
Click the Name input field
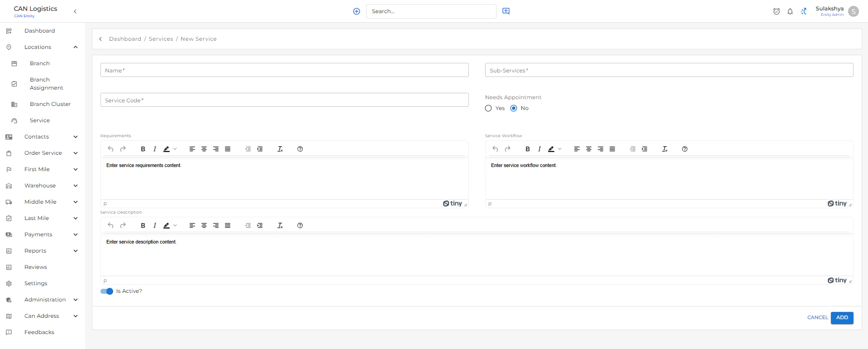(285, 70)
